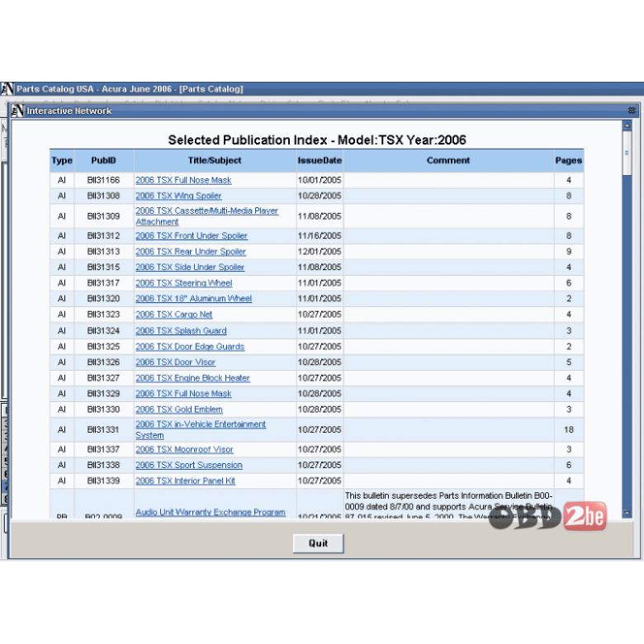Open 2006 TSX Full Nose Mask BII31329 link

tap(183, 394)
